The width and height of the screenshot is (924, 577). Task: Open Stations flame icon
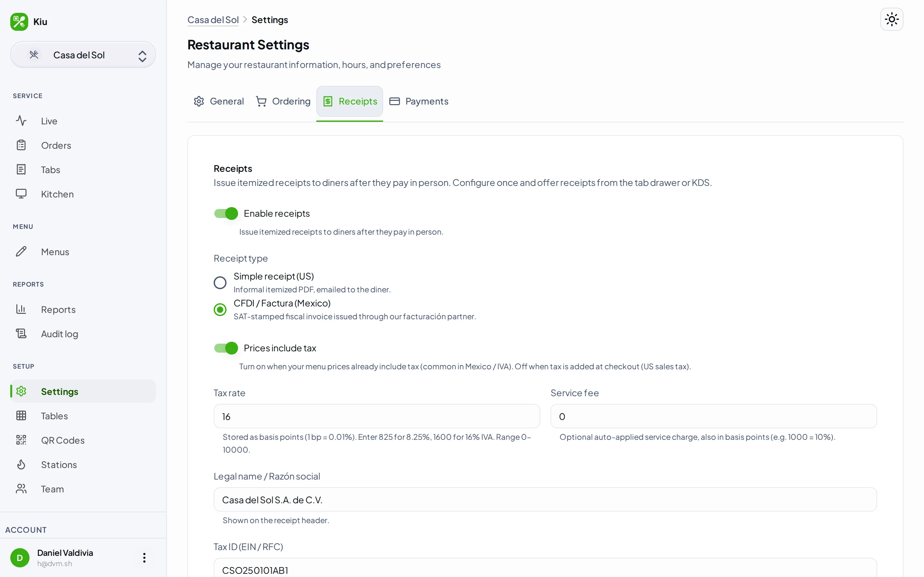pyautogui.click(x=21, y=464)
